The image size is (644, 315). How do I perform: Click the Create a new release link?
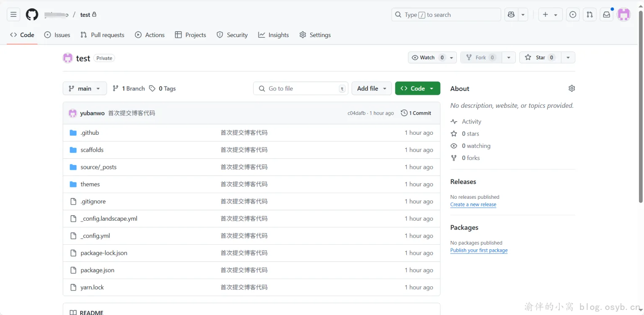click(x=473, y=205)
